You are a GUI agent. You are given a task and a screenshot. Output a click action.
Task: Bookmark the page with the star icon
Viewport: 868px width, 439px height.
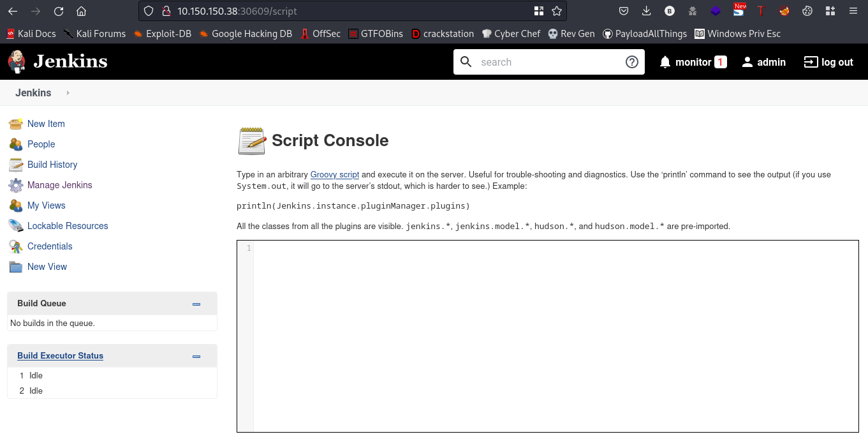[x=557, y=11]
